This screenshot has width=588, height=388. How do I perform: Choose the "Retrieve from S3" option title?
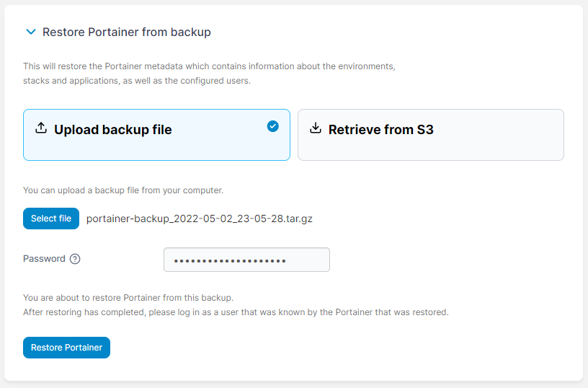click(380, 130)
